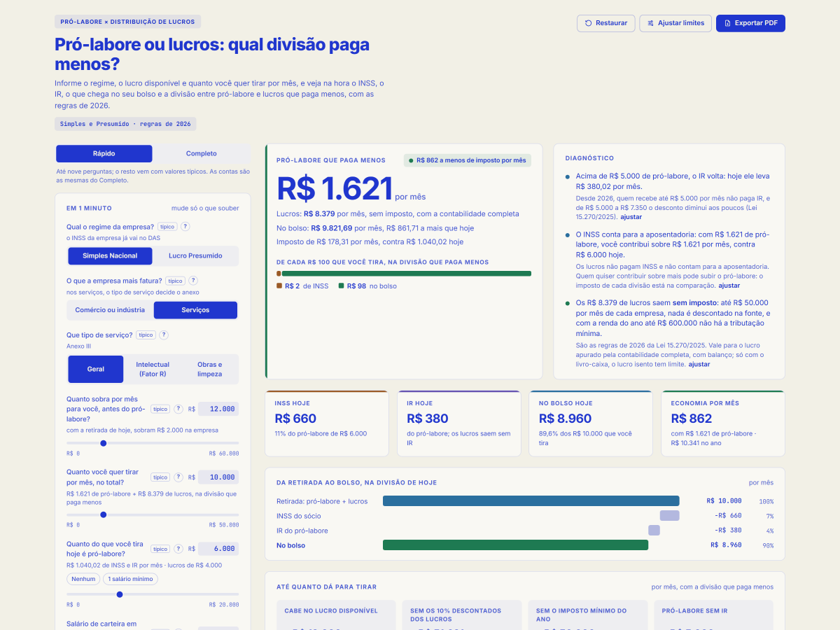Choose Comércio ou indústria option
The height and width of the screenshot is (630, 840).
click(x=110, y=310)
